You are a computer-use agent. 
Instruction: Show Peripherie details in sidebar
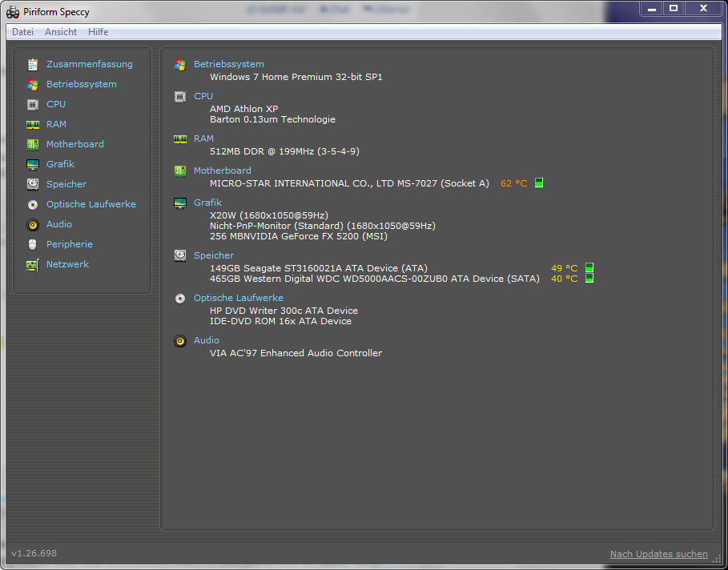69,244
